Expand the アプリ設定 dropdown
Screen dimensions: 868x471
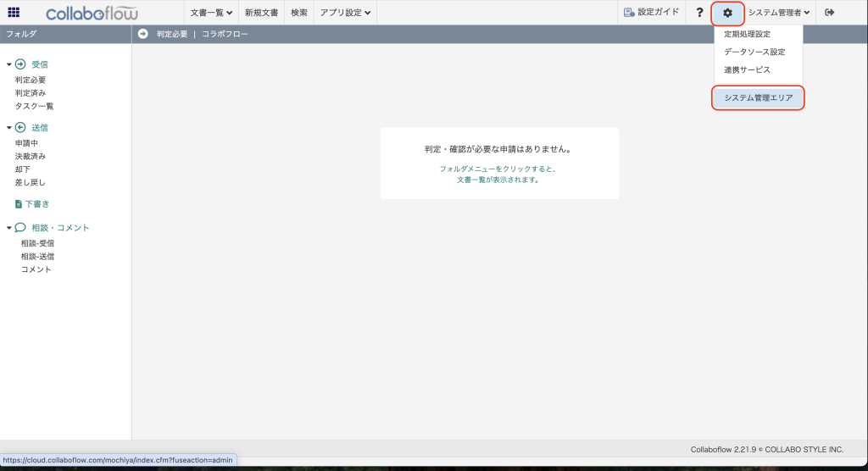click(x=345, y=13)
